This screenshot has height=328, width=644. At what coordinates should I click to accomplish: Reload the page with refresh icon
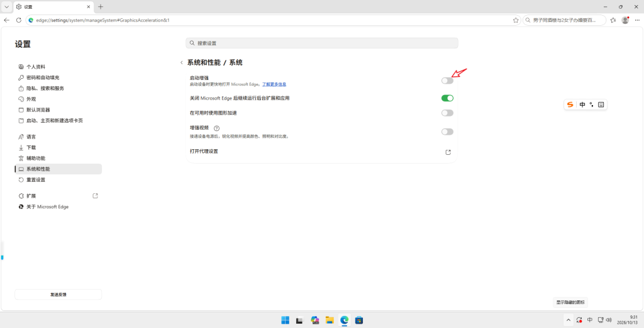[x=18, y=20]
